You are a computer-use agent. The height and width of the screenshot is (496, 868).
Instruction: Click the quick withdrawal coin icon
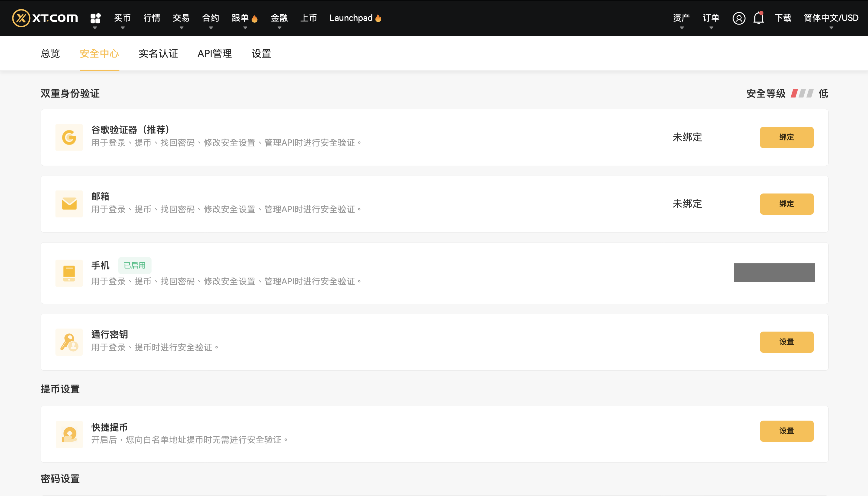pyautogui.click(x=69, y=434)
